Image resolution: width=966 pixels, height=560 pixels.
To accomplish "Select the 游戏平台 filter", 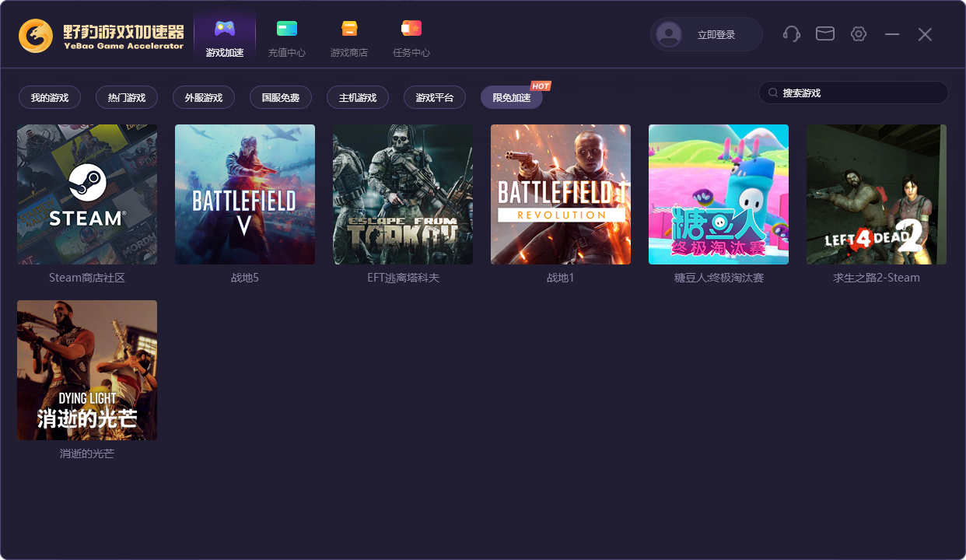I will 435,97.
